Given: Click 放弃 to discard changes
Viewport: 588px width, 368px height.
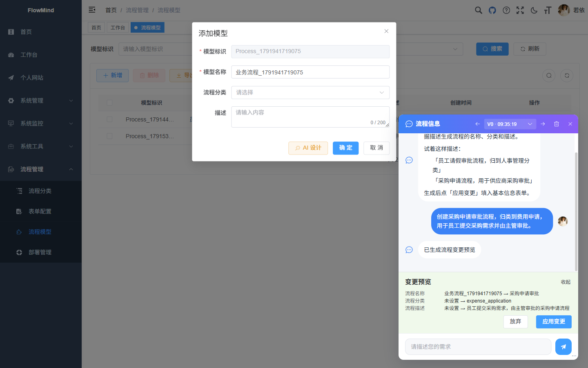Looking at the screenshot, I should tap(515, 321).
